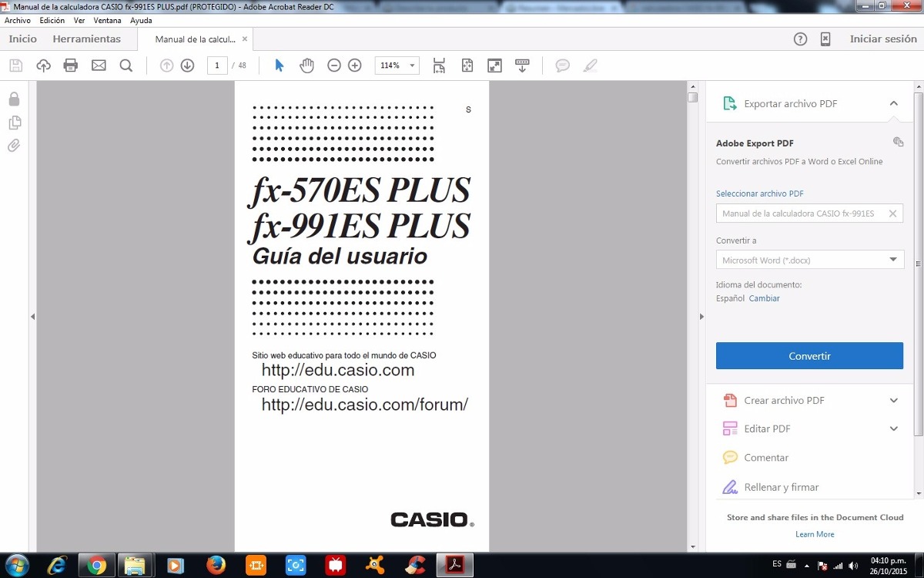Expand the Editar PDF tool
Image resolution: width=924 pixels, height=578 pixels.
pyautogui.click(x=894, y=428)
